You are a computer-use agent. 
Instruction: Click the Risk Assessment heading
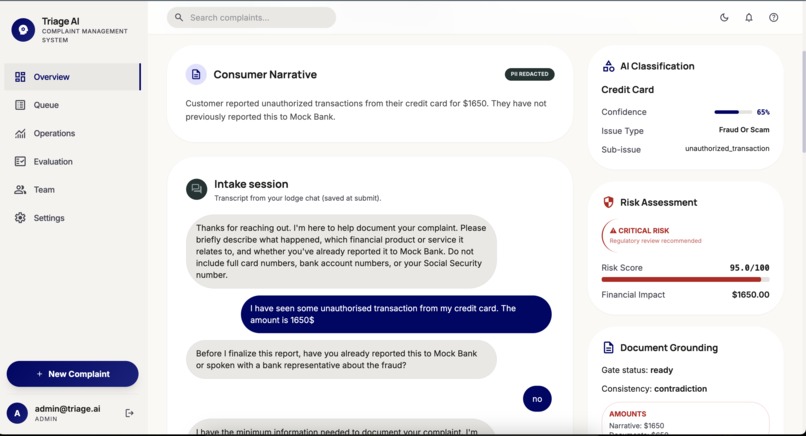(658, 203)
